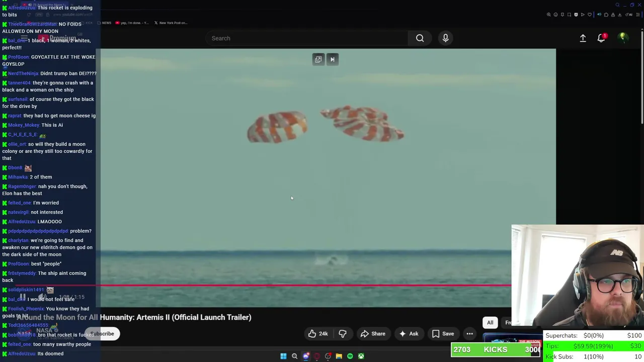The height and width of the screenshot is (362, 644).
Task: Open the account avatar menu
Action: coord(622,38)
